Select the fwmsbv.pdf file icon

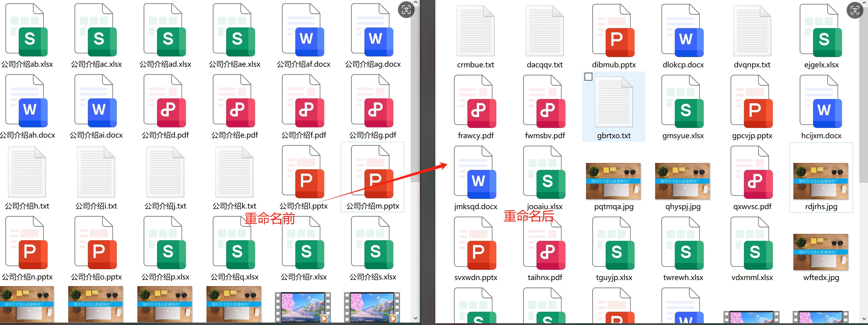coord(545,101)
